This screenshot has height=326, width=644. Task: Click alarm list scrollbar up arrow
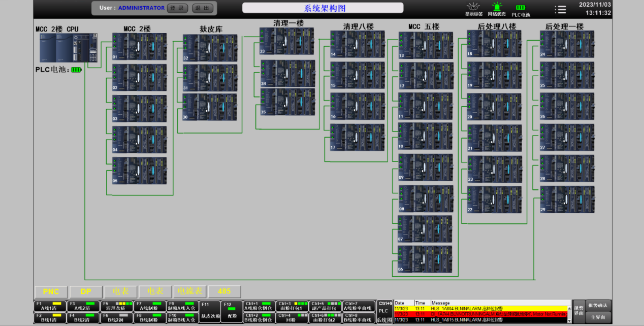click(569, 308)
